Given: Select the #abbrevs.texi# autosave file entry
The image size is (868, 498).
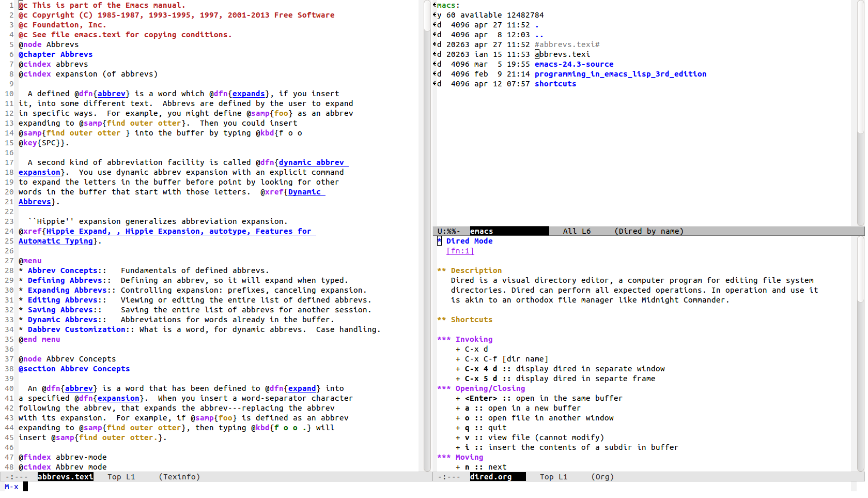Looking at the screenshot, I should coord(567,44).
